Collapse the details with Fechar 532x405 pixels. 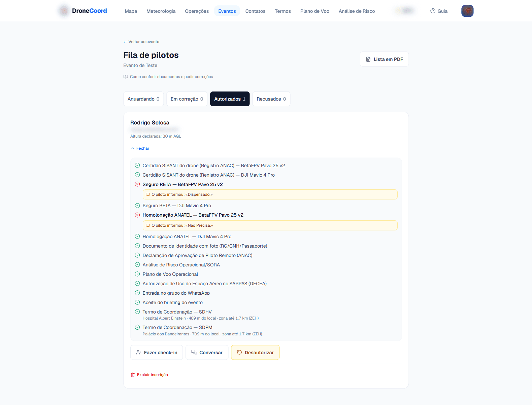point(140,148)
